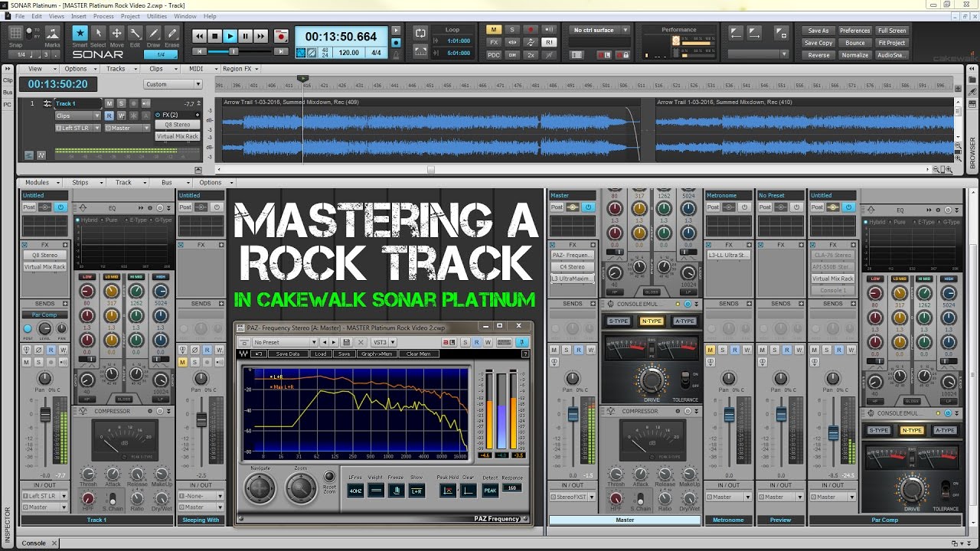This screenshot has width=980, height=551.
Task: Click the PAZ Navigate pad
Action: [260, 487]
